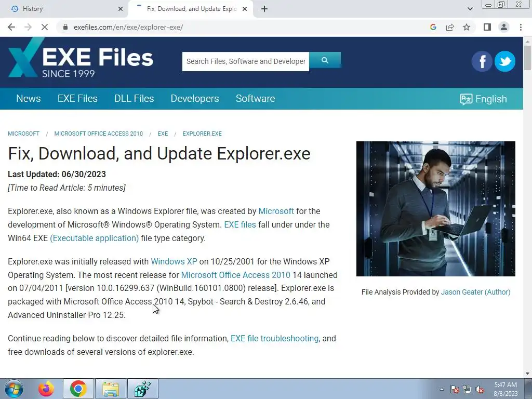Screen dimensions: 532x399
Task: Switch to the History tab
Action: [x=64, y=9]
